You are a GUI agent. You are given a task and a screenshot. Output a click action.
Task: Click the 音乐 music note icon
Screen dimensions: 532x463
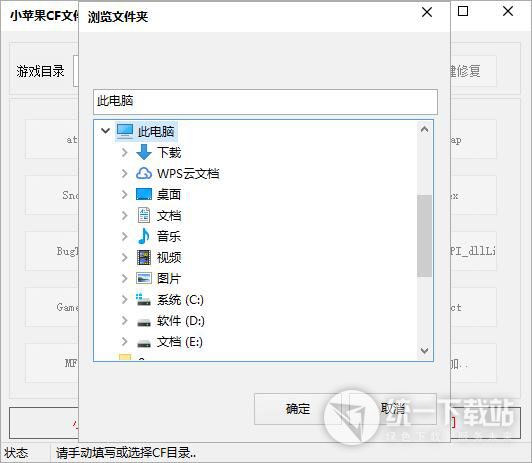click(144, 236)
